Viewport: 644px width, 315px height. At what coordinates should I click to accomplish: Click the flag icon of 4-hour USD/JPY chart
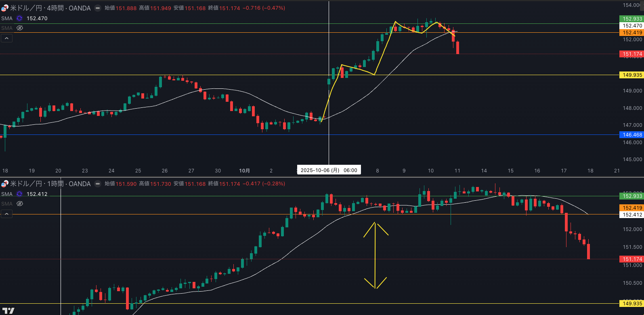tap(5, 8)
